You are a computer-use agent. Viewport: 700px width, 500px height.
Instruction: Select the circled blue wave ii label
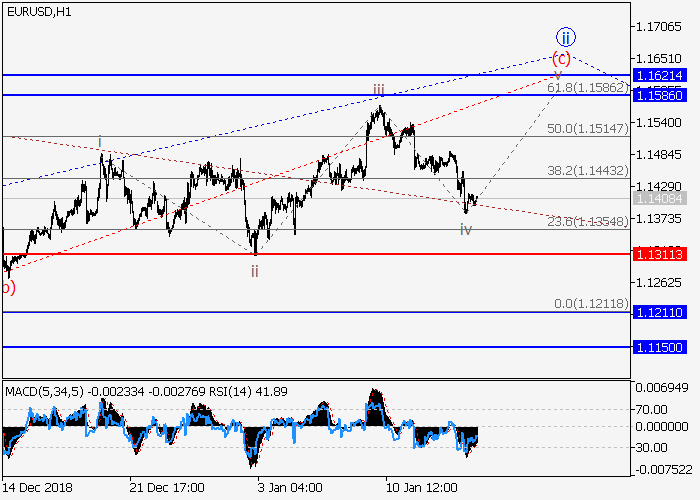565,38
